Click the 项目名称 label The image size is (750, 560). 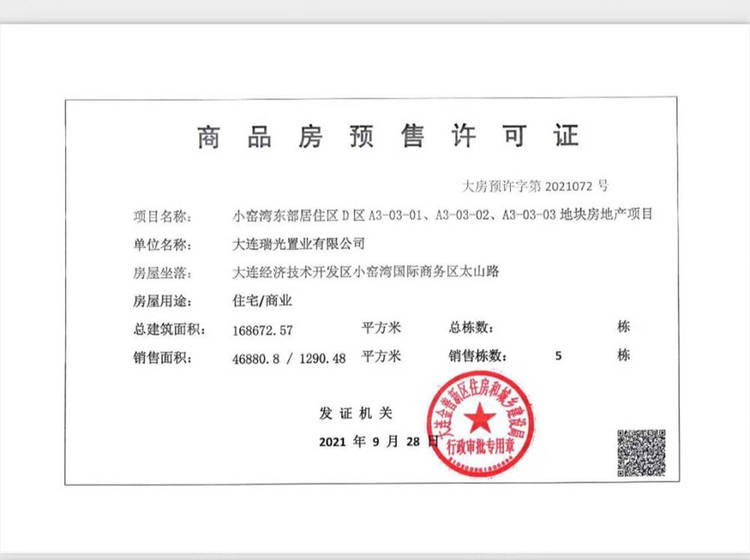coord(160,215)
